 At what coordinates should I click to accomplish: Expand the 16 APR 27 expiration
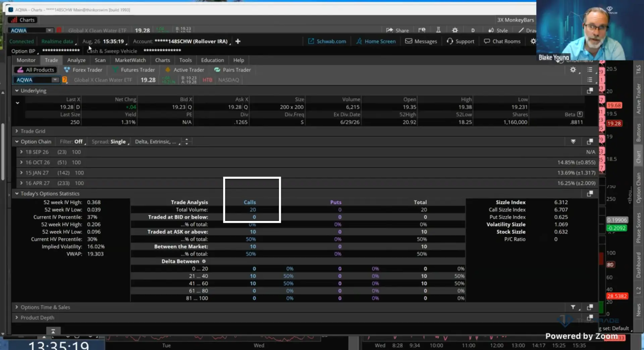click(21, 183)
